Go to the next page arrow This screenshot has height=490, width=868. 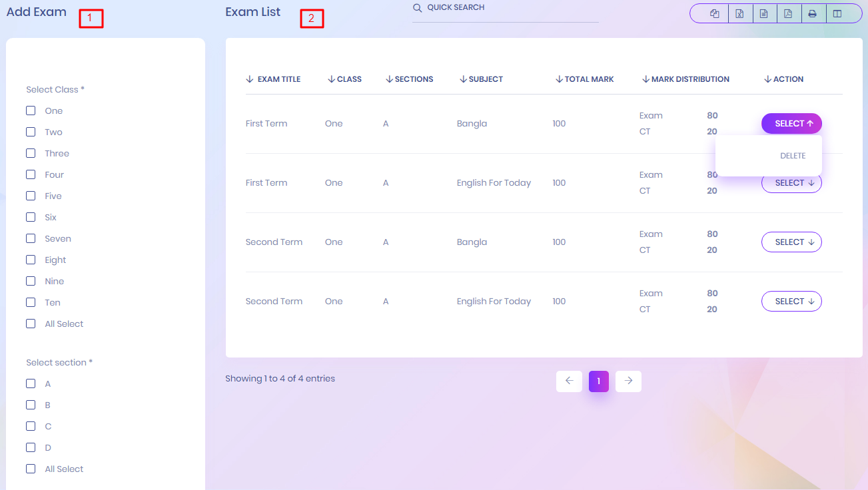click(x=628, y=381)
